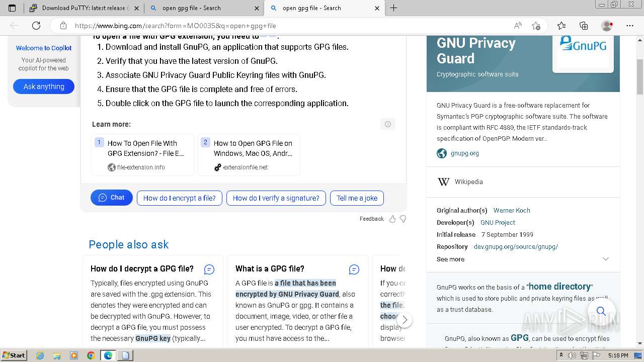This screenshot has width=644, height=362.
Task: Click the Feedback link
Action: (371, 219)
